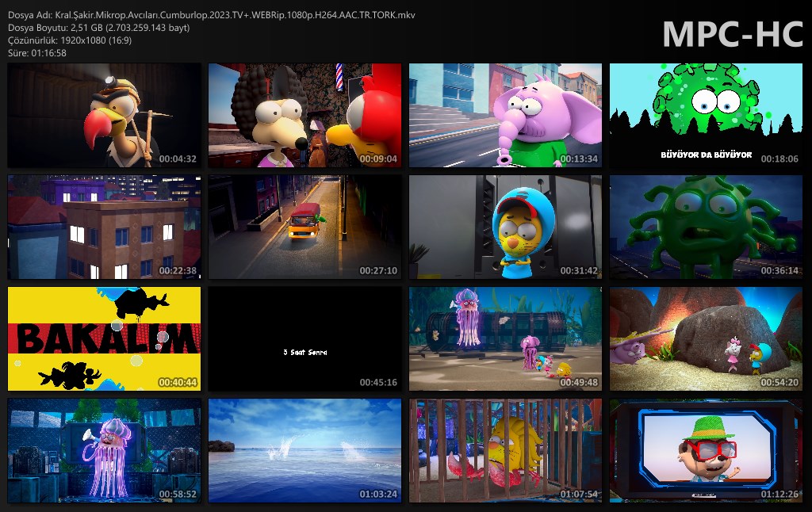Viewport: 812px width, 512px height.
Task: Select the black frame thumbnail at 00:45:16
Action: coord(304,338)
